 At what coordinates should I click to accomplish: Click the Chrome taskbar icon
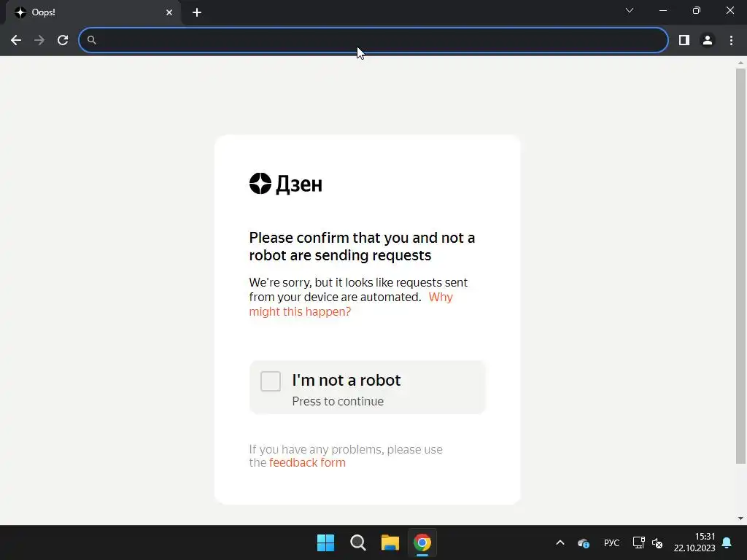422,542
